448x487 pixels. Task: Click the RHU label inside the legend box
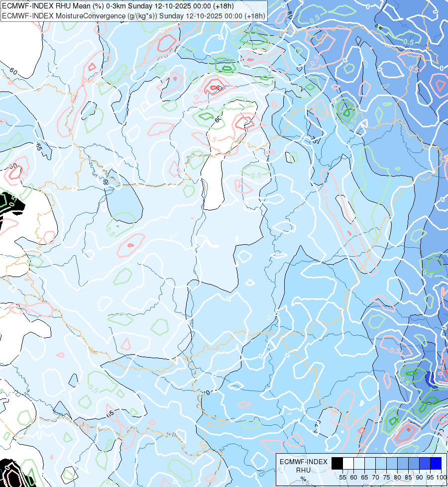[x=303, y=470]
